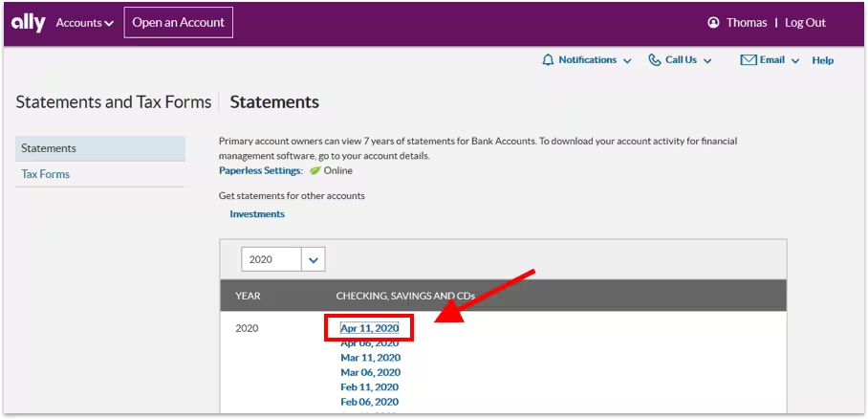Open the Help link
This screenshot has width=868, height=419.
823,60
